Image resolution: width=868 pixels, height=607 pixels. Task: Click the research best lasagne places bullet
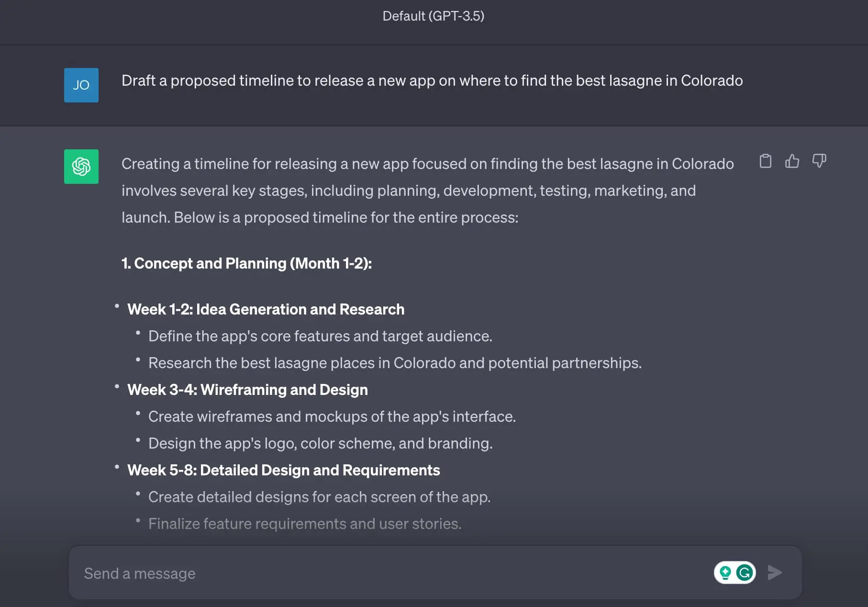tap(395, 363)
